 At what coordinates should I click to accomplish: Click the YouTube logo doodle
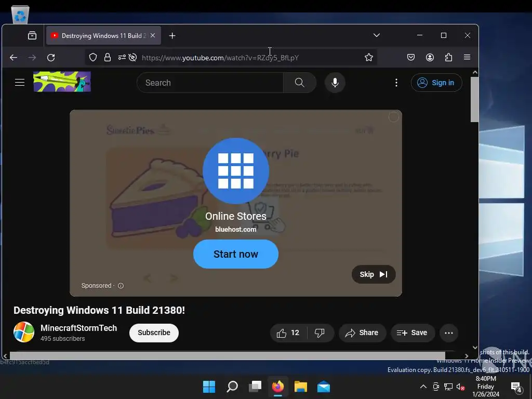[x=62, y=82]
